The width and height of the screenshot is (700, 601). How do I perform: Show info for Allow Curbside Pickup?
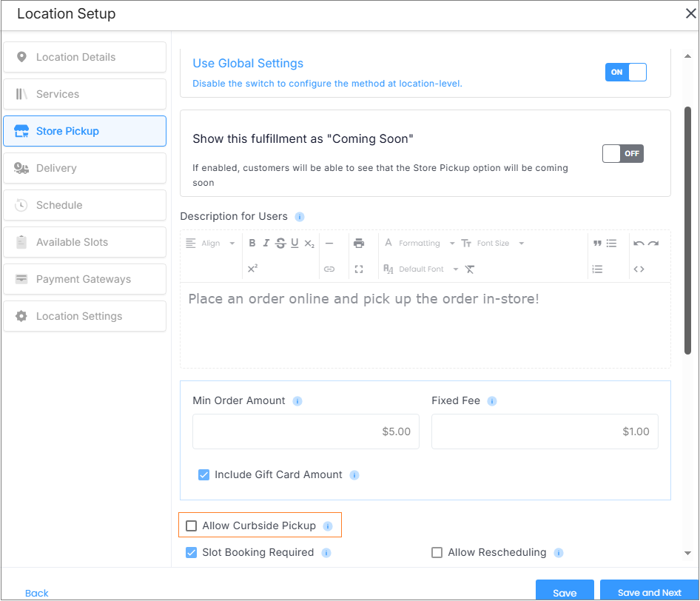[328, 526]
